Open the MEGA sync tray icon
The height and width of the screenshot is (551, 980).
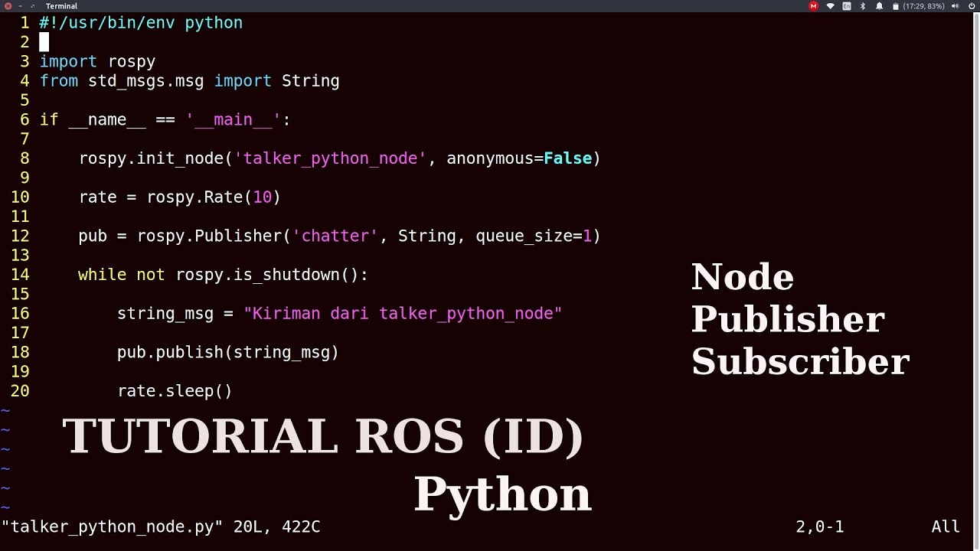(x=813, y=6)
